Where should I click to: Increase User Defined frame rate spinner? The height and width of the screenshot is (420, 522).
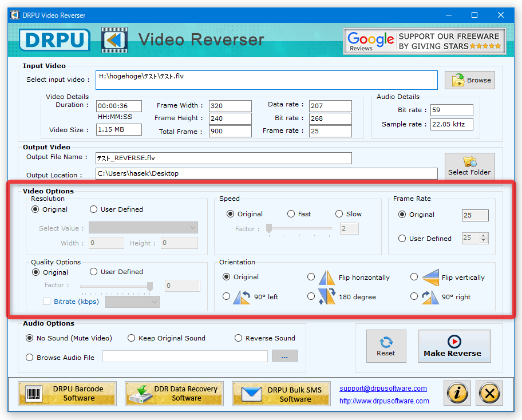[484, 236]
